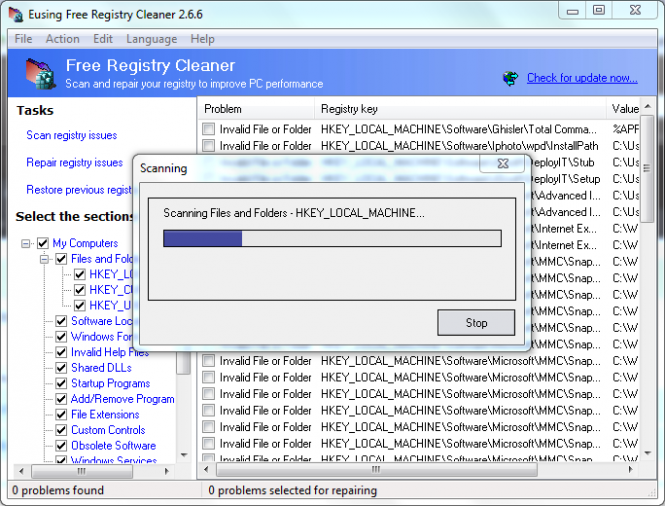
Task: Uncheck the My Computers checkbox
Action: click(43, 243)
